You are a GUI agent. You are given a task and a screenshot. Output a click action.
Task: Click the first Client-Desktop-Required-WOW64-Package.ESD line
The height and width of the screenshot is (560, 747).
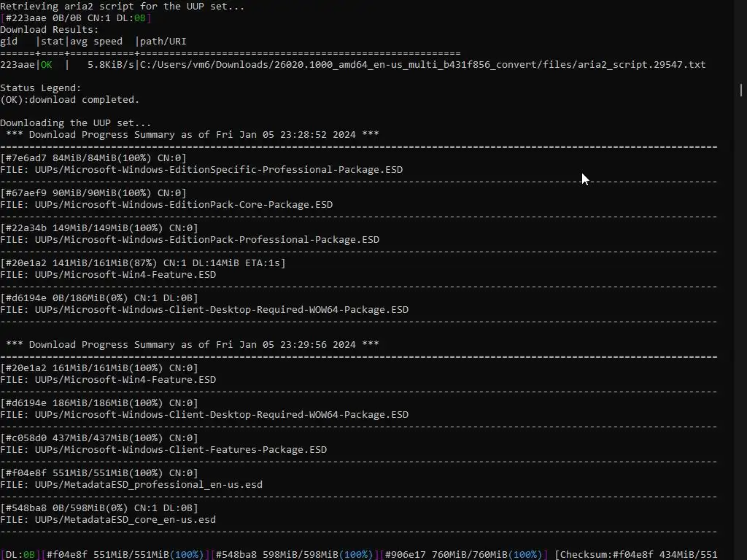pos(204,309)
